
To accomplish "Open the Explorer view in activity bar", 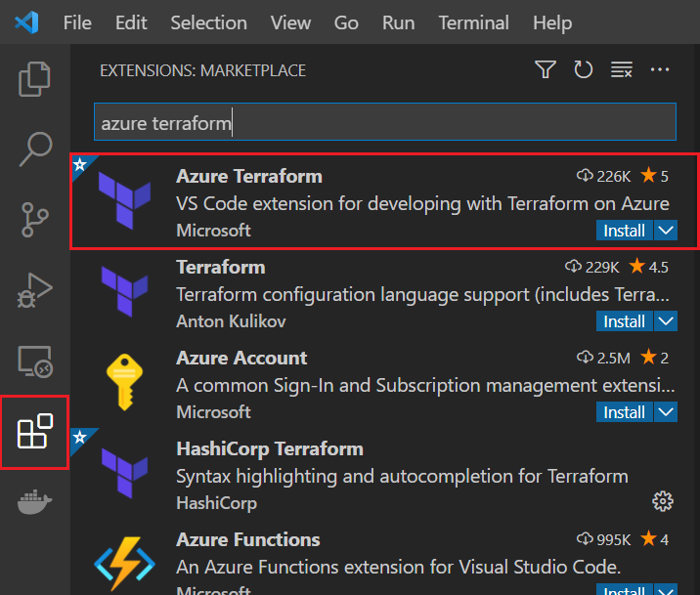I will click(34, 79).
